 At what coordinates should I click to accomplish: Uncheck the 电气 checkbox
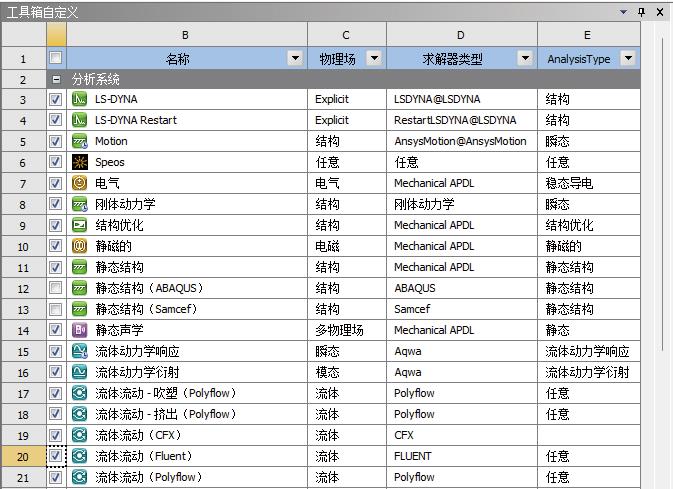pos(56,183)
